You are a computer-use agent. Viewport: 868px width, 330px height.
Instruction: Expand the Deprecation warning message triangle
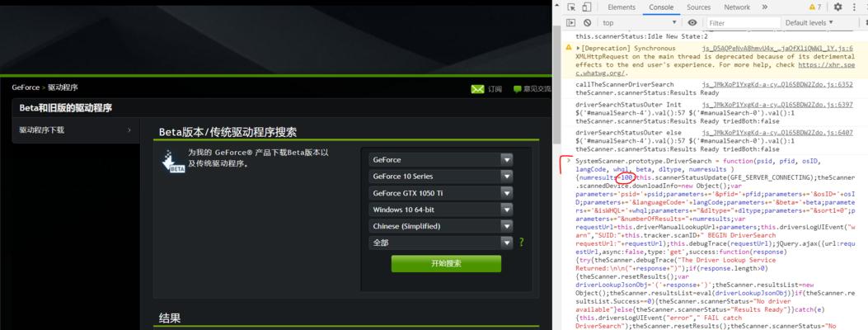(x=579, y=49)
